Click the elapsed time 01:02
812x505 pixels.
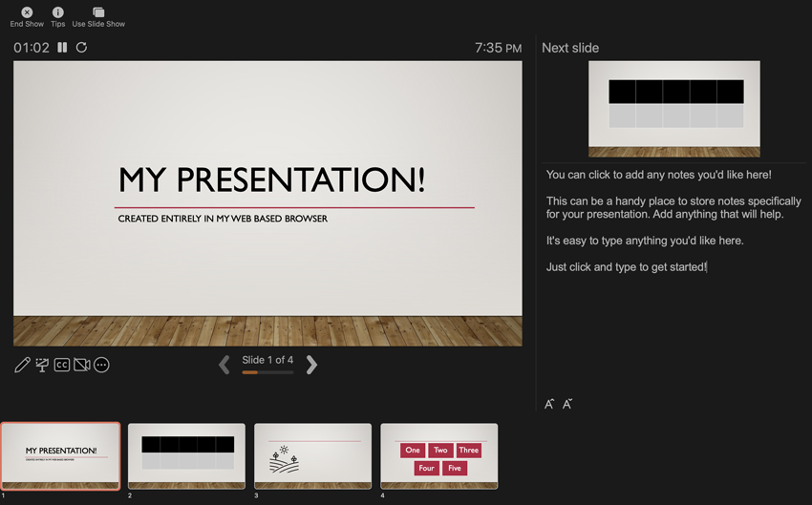click(32, 48)
